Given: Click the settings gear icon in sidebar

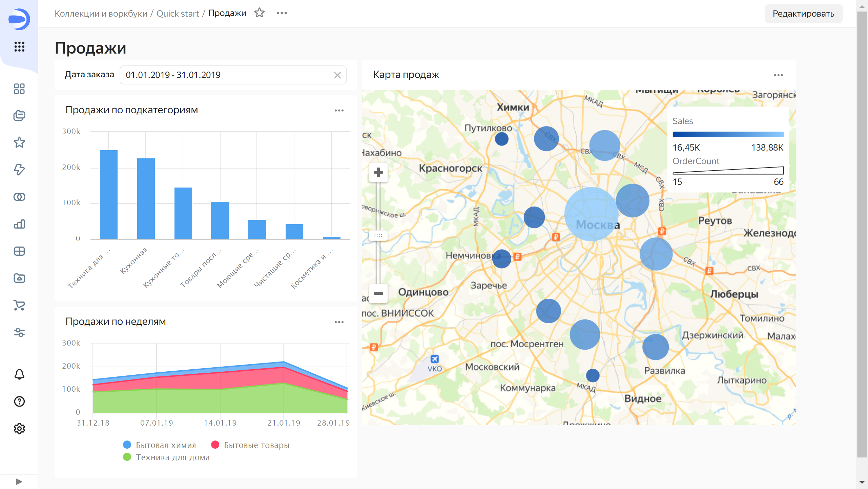Looking at the screenshot, I should click(19, 428).
